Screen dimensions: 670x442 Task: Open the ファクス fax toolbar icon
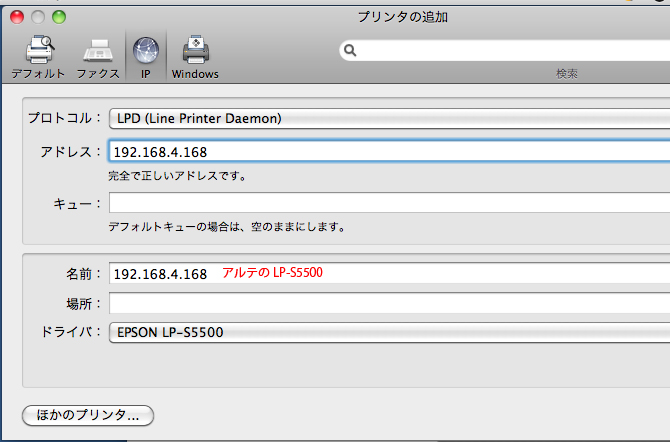(x=98, y=57)
